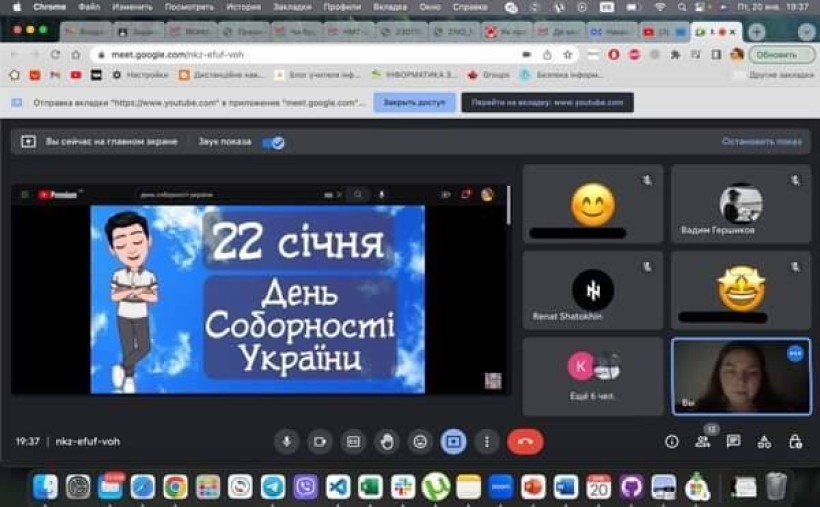Click the Update button in Chrome toolbar
820x507 pixels.
(x=782, y=54)
